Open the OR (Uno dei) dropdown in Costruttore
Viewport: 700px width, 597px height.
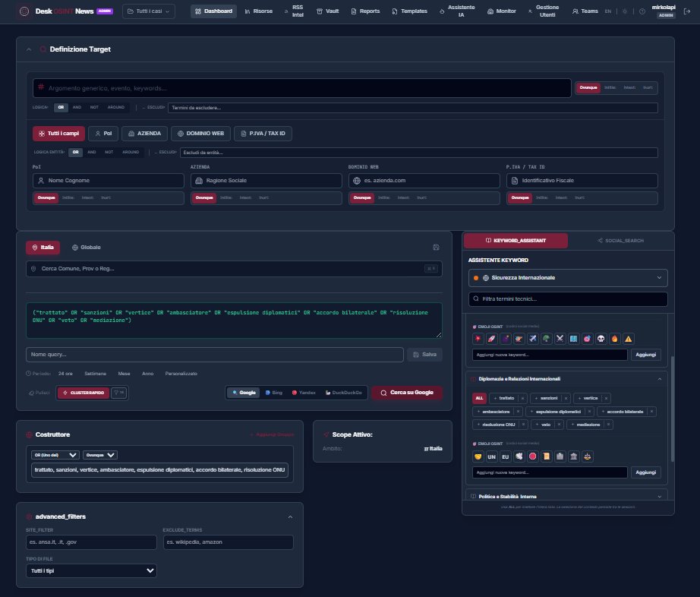point(55,455)
